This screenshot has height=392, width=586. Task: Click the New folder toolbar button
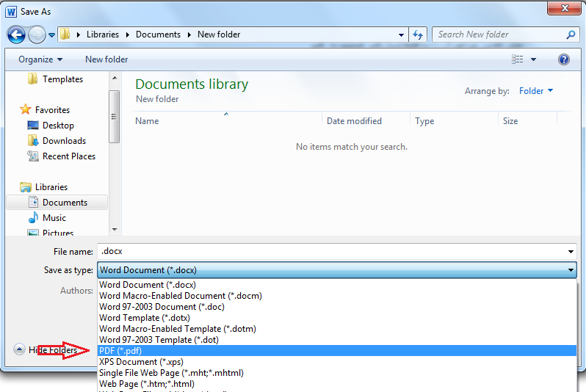click(x=106, y=59)
